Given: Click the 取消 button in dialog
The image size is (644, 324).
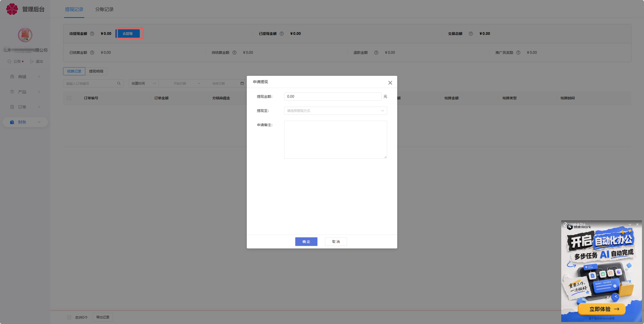Looking at the screenshot, I should click(x=336, y=242).
